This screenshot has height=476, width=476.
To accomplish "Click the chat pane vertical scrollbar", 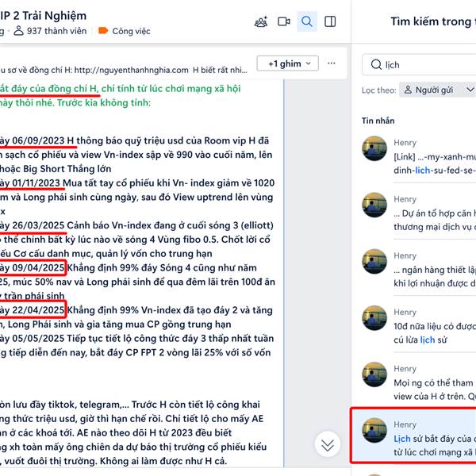I will 284,273.
